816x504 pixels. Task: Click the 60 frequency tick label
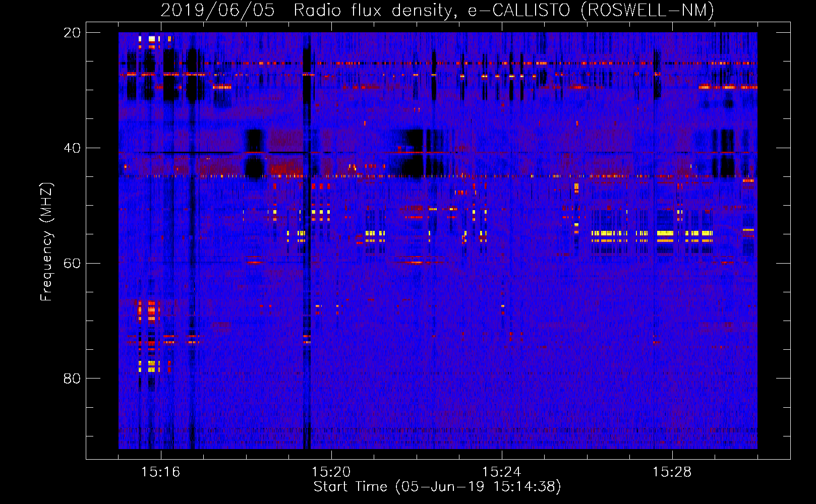click(x=72, y=263)
